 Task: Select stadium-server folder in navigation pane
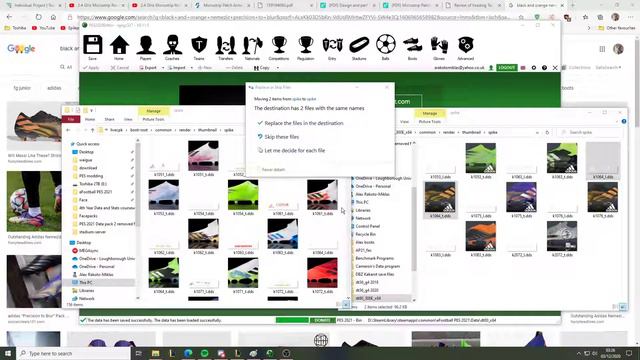tap(92, 232)
